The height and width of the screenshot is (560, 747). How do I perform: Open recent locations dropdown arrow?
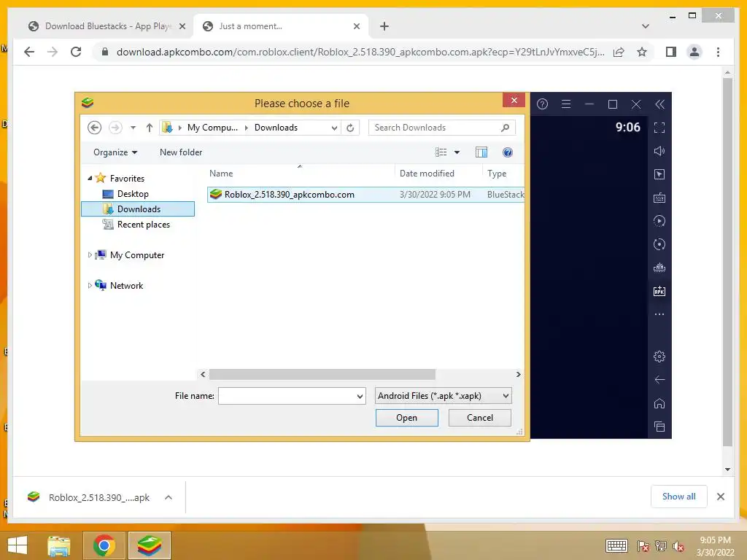(133, 128)
